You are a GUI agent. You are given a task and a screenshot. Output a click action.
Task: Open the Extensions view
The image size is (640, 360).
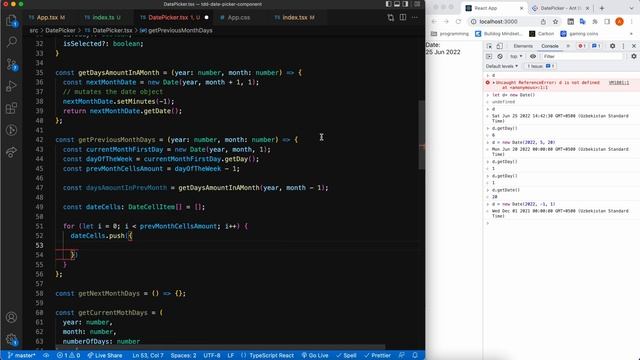coord(11,108)
